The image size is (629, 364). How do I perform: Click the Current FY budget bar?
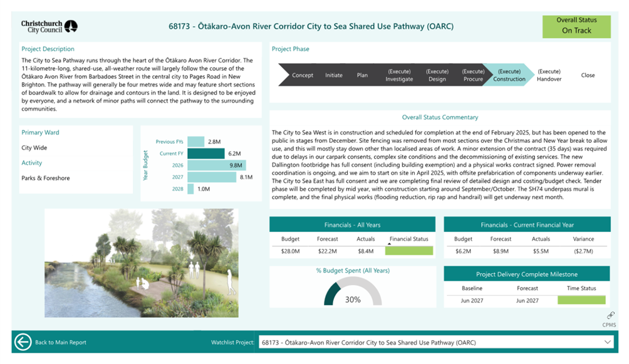click(205, 153)
